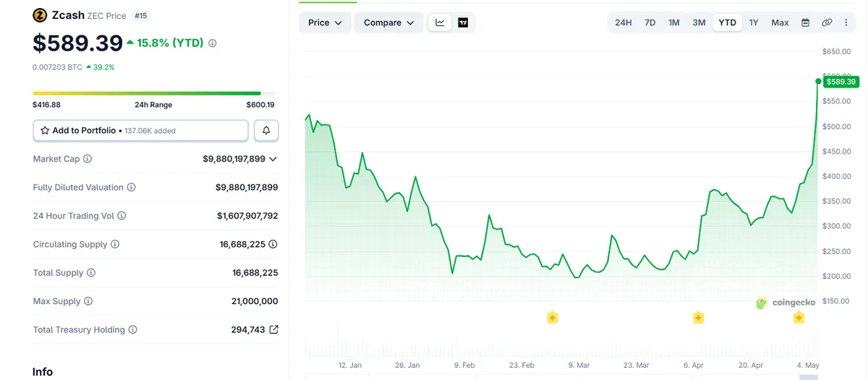Open the chart more options menu
The height and width of the screenshot is (380, 868).
(846, 22)
